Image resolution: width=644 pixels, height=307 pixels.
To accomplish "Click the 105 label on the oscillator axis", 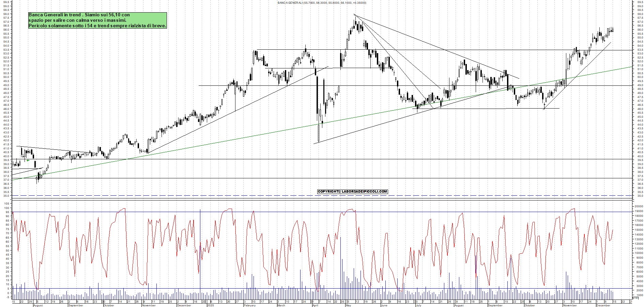I will pos(7,204).
